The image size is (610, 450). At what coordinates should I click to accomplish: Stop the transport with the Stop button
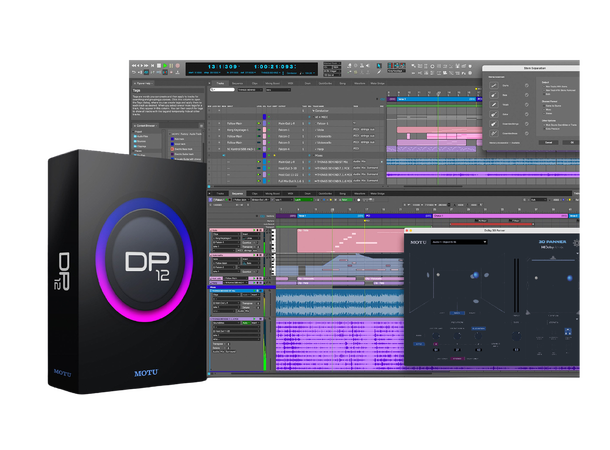159,66
